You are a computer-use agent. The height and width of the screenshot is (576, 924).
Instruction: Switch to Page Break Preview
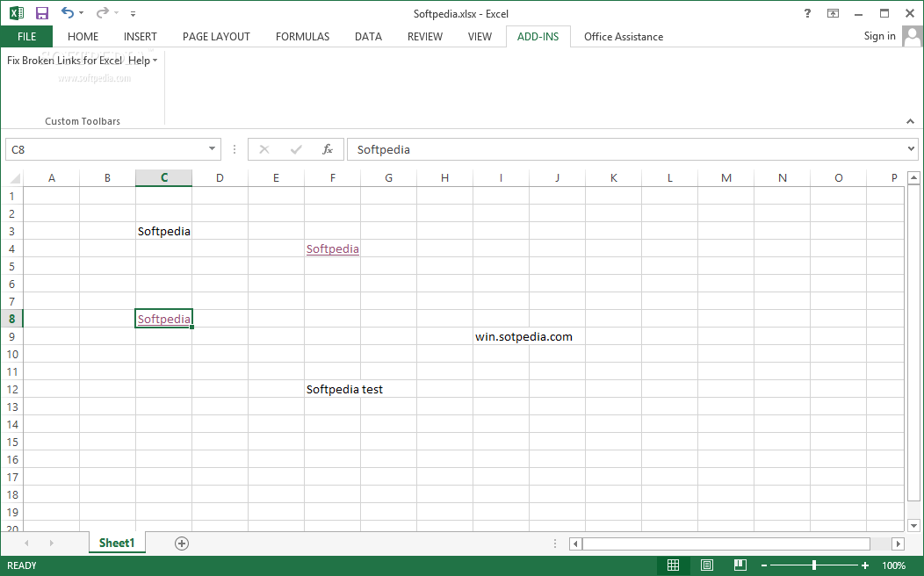pyautogui.click(x=740, y=565)
